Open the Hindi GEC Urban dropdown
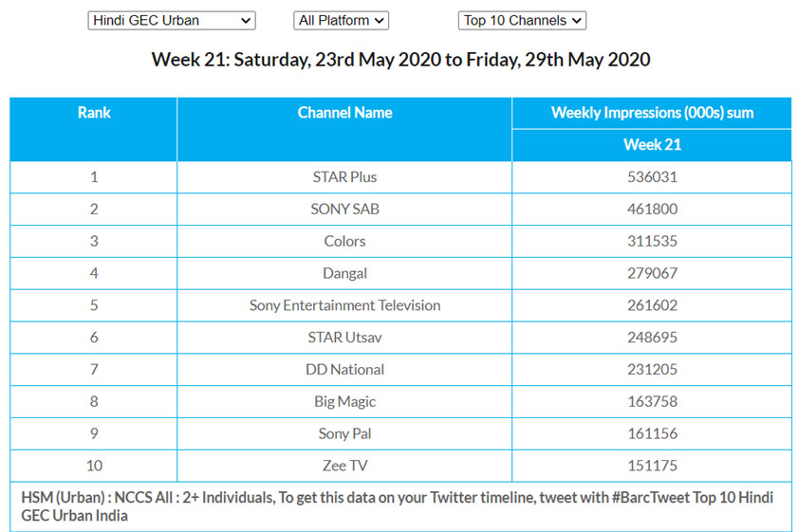 tap(172, 20)
